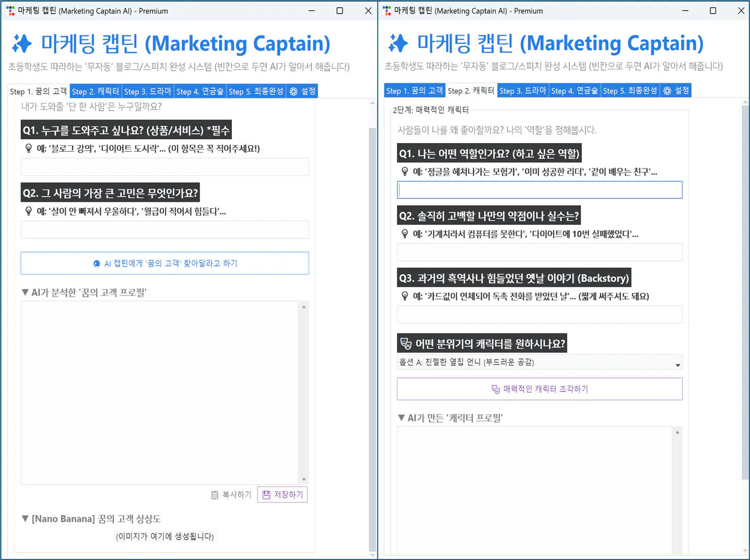Switch to the Step 5 최종완성 tab

coord(256,90)
